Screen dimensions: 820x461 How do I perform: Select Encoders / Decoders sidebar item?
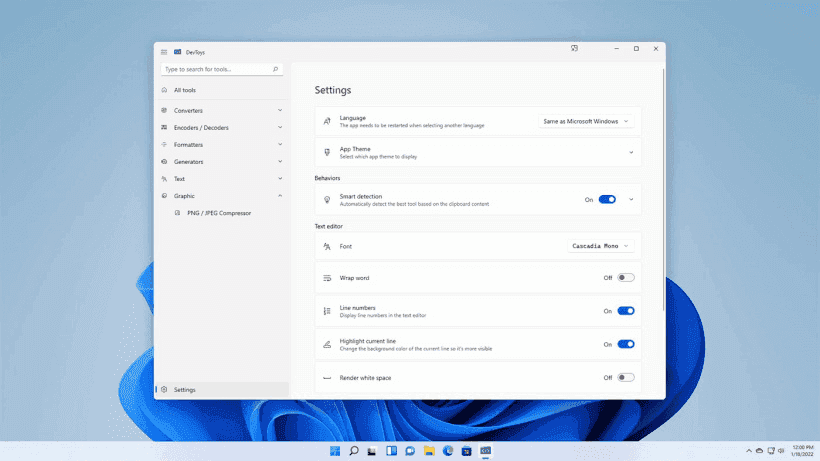(x=222, y=128)
